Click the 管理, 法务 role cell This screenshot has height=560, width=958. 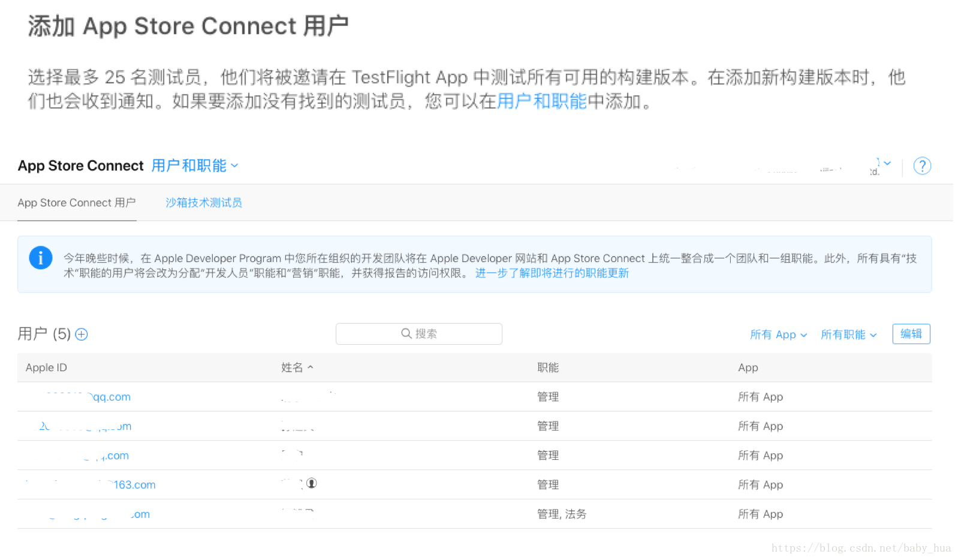coord(562,514)
